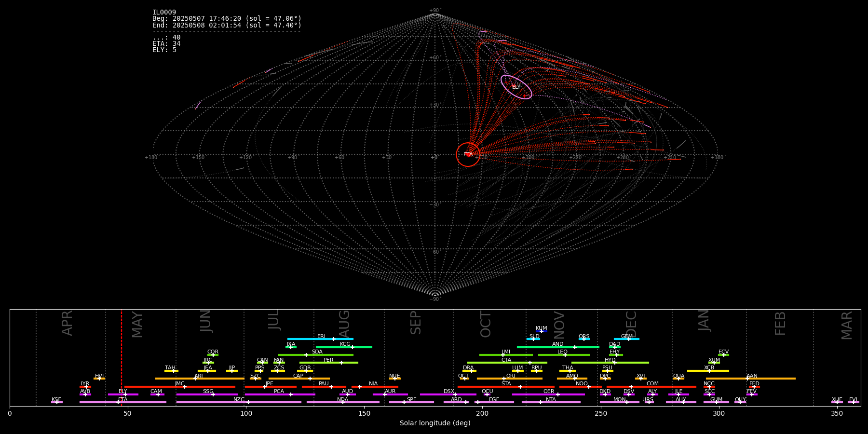Screen dimensions: 868x434
Task: Click the NTA label on pink bar
Action: point(551,400)
